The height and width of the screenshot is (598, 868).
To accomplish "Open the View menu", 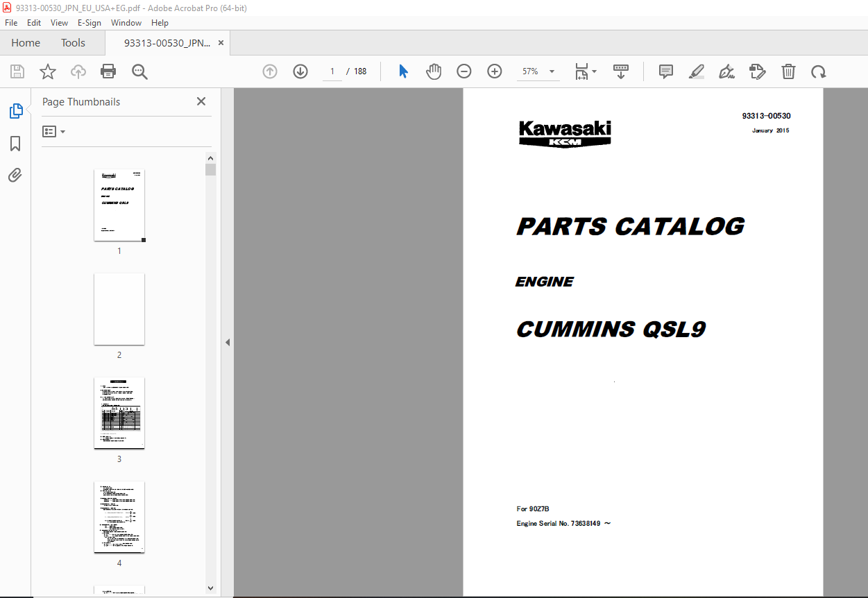I will point(60,22).
